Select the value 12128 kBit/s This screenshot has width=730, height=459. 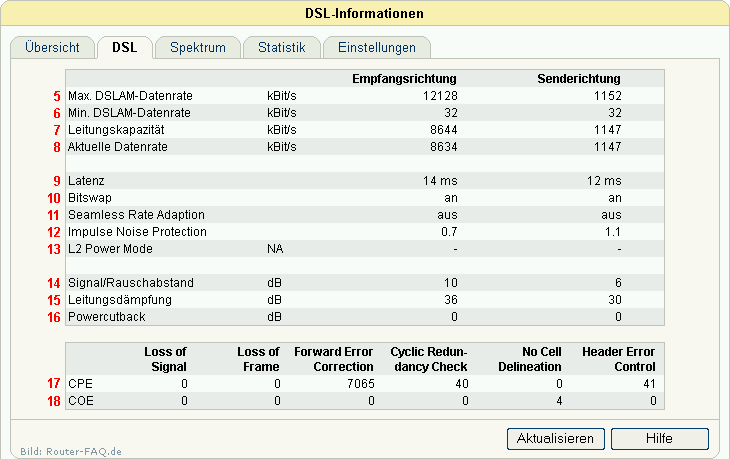[x=440, y=96]
